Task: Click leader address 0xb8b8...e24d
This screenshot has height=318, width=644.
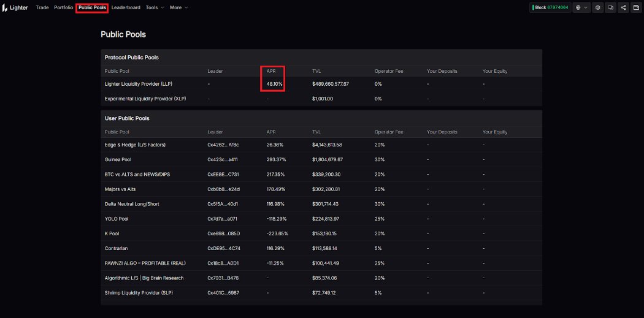Action: tap(223, 189)
